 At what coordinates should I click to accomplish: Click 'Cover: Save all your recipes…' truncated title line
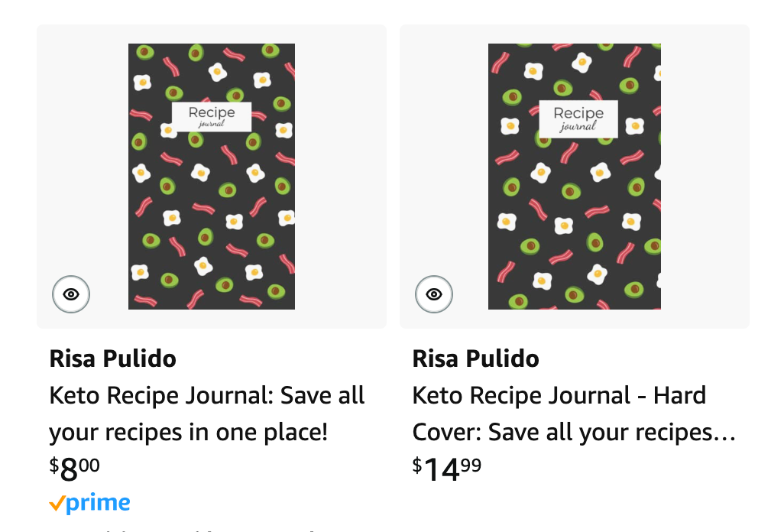574,433
